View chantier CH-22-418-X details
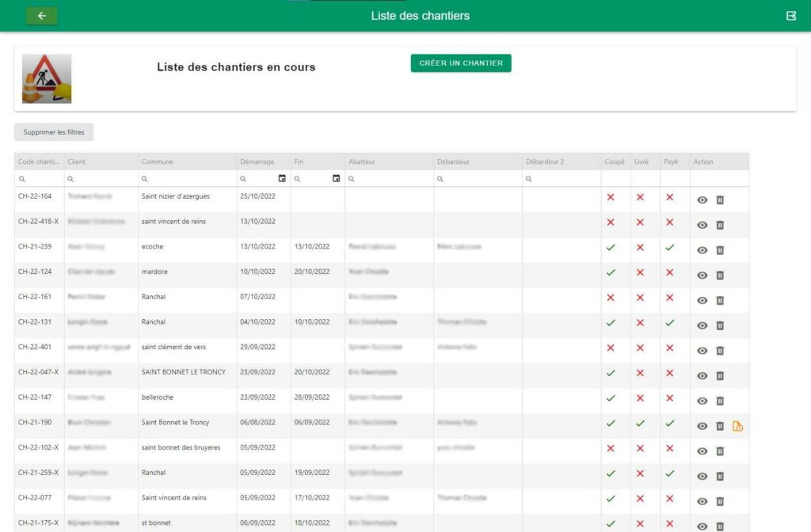 pyautogui.click(x=702, y=225)
